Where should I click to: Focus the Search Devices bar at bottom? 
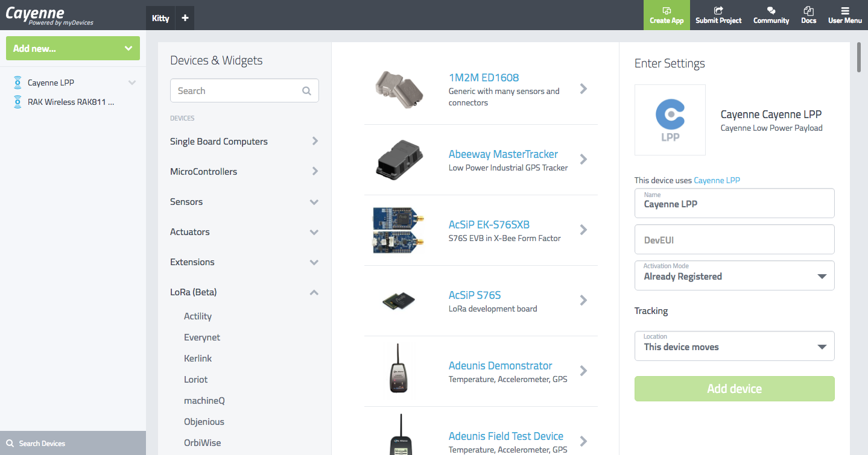(x=73, y=443)
